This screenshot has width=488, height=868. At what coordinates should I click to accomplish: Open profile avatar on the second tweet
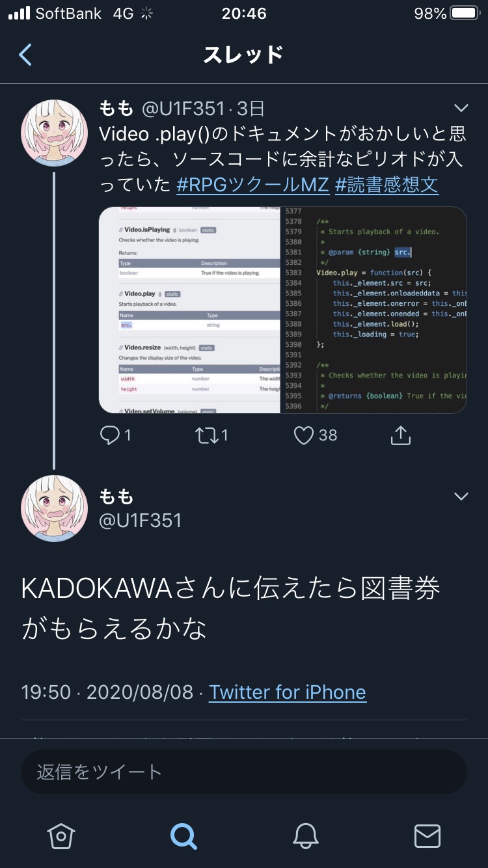54,509
